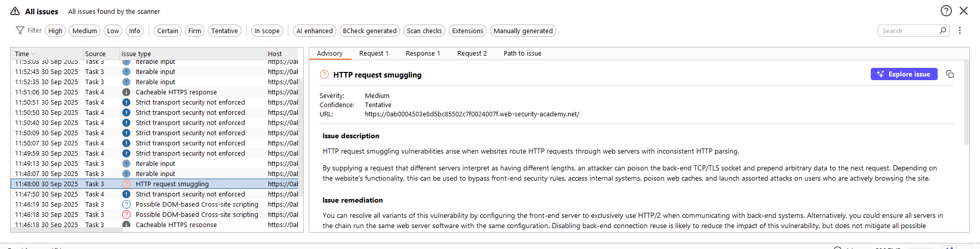This screenshot has width=980, height=249.
Task: Toggle the High severity filter
Action: pyautogui.click(x=55, y=31)
